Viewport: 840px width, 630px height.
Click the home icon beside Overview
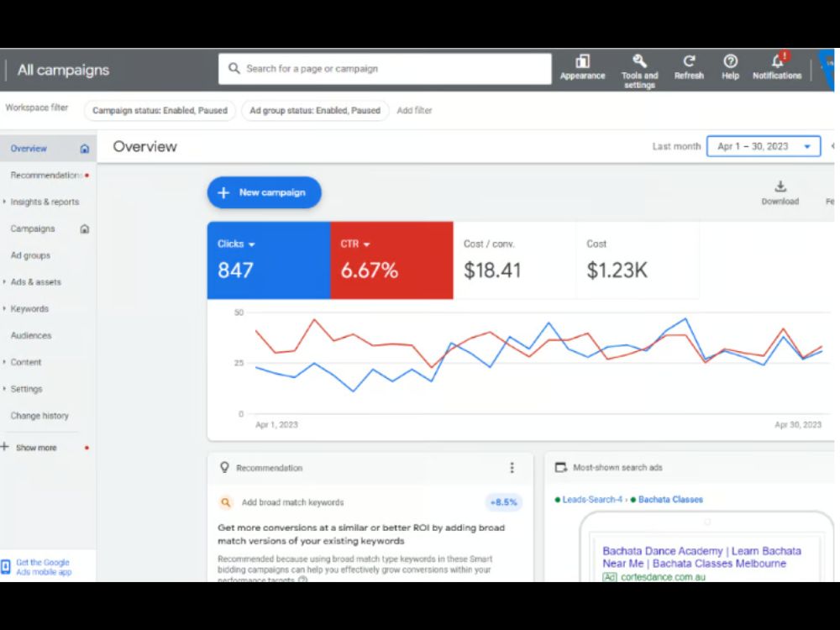click(x=85, y=149)
